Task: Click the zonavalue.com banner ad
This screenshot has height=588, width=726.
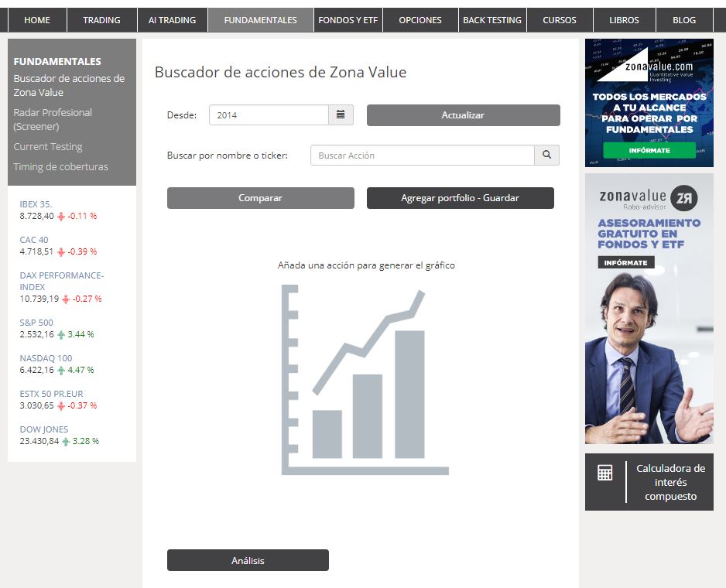Action: tap(649, 103)
